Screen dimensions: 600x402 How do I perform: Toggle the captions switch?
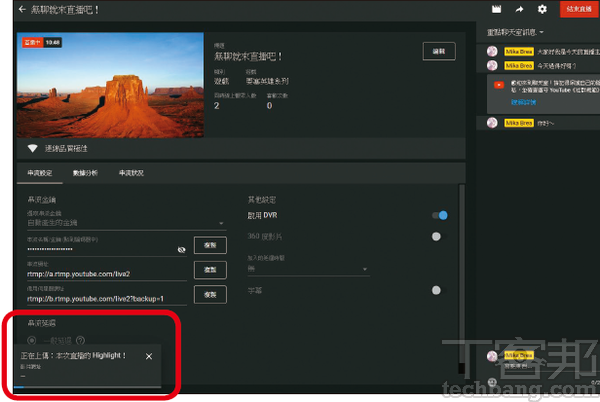[x=436, y=290]
